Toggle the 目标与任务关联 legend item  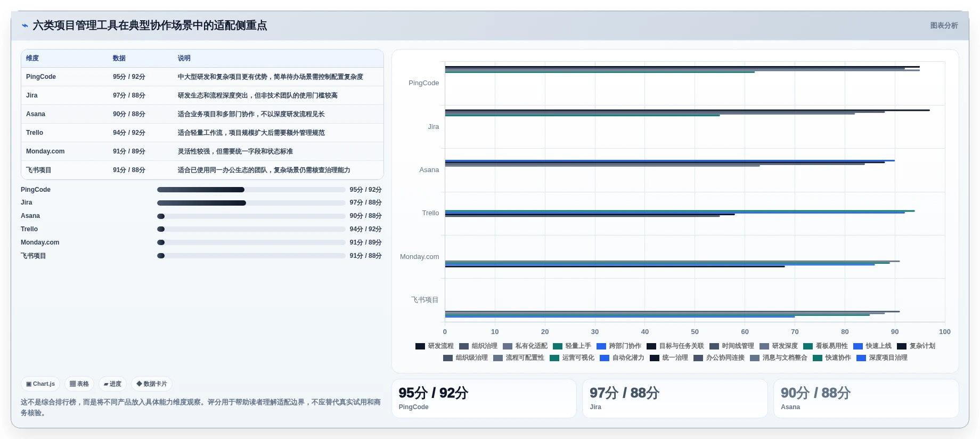[x=675, y=346]
